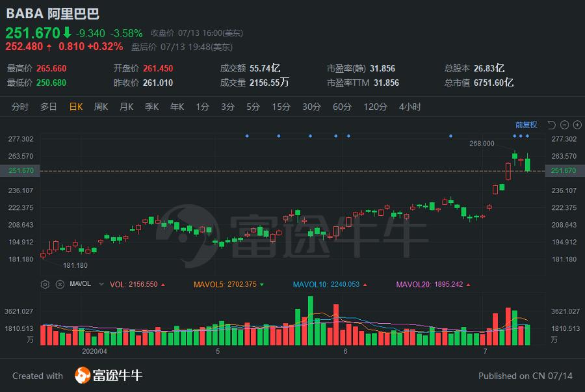Click the 总市值 value 6751.60亿

[x=493, y=83]
